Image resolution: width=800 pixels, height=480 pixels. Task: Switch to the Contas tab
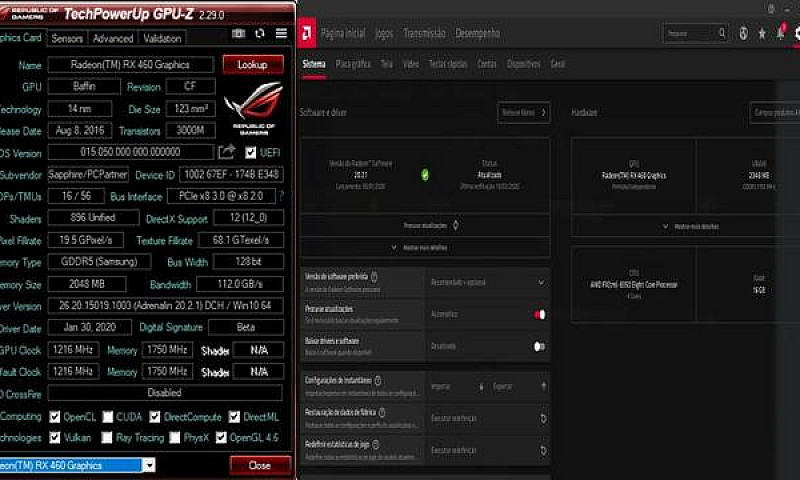coord(487,64)
